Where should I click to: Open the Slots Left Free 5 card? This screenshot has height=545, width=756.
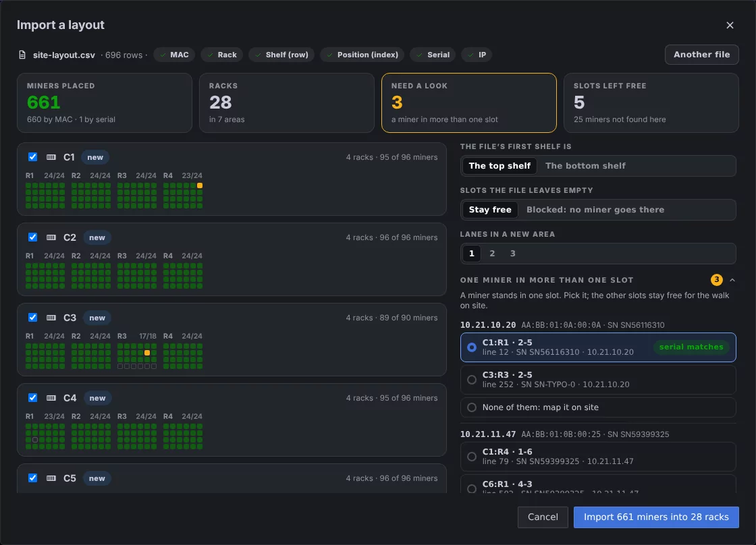point(651,103)
